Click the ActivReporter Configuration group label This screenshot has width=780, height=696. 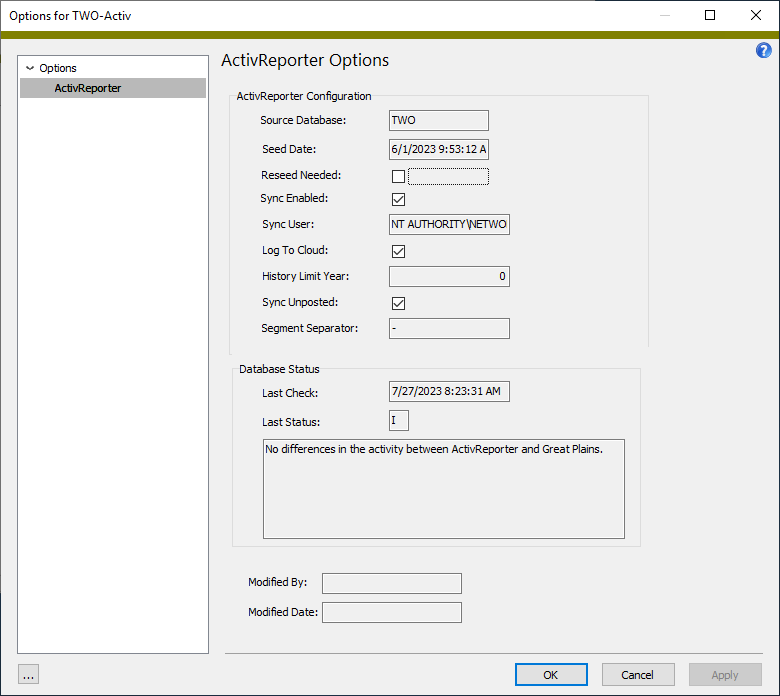[x=304, y=96]
